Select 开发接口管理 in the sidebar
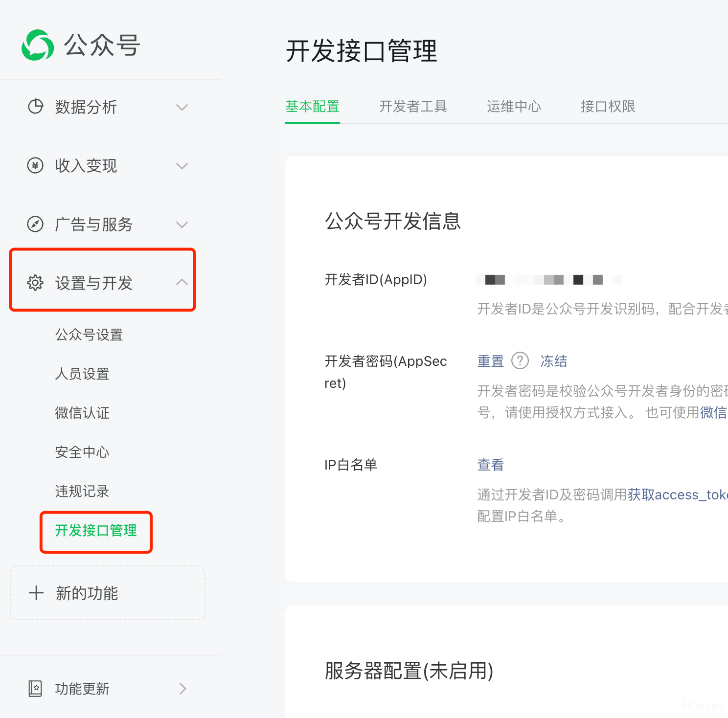Image resolution: width=728 pixels, height=718 pixels. (x=96, y=531)
